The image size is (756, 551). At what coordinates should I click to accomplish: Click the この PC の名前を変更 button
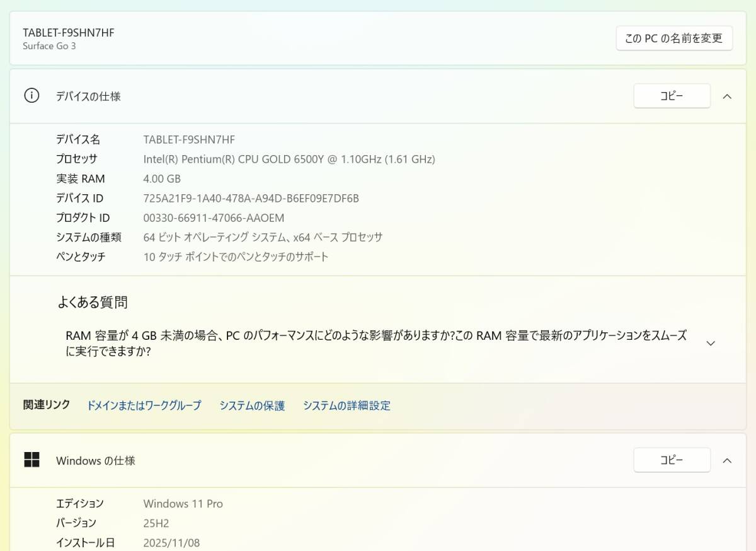673,37
